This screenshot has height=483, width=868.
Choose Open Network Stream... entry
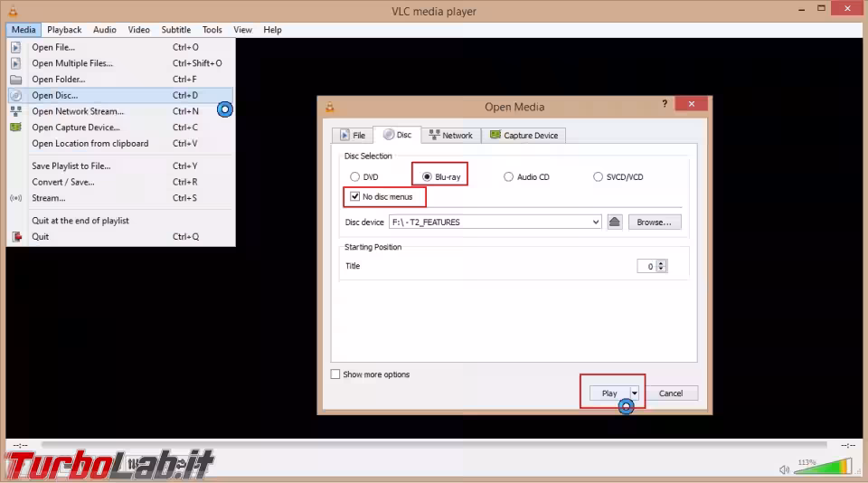[119, 111]
